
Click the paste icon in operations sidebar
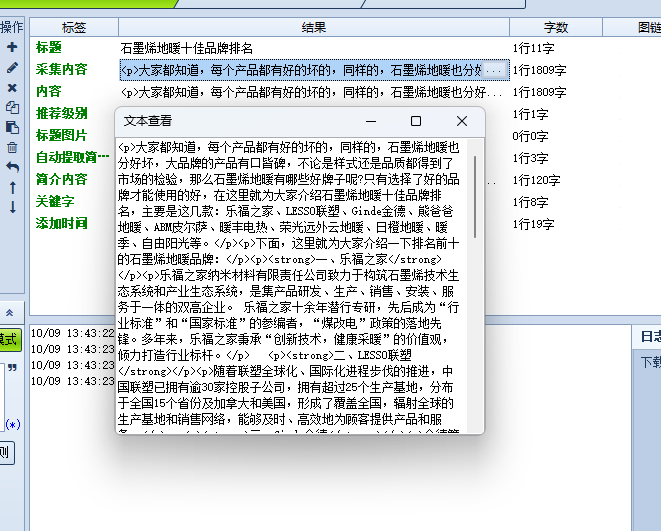click(12, 127)
